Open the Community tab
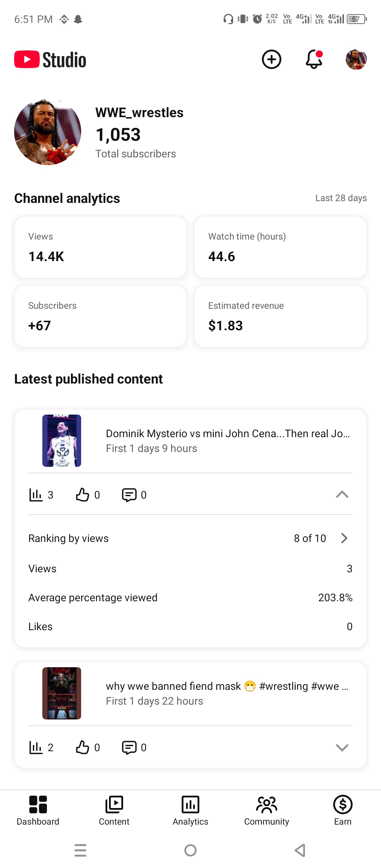Image resolution: width=381 pixels, height=868 pixels. [267, 810]
